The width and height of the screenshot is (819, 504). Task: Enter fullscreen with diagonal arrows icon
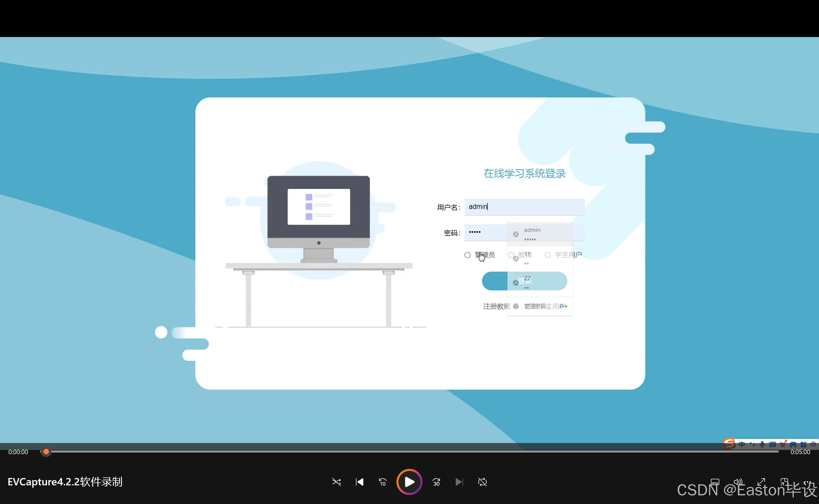(x=761, y=482)
